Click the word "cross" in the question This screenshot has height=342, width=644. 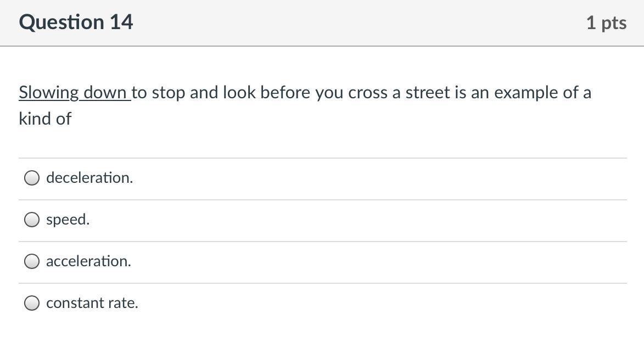pos(368,93)
